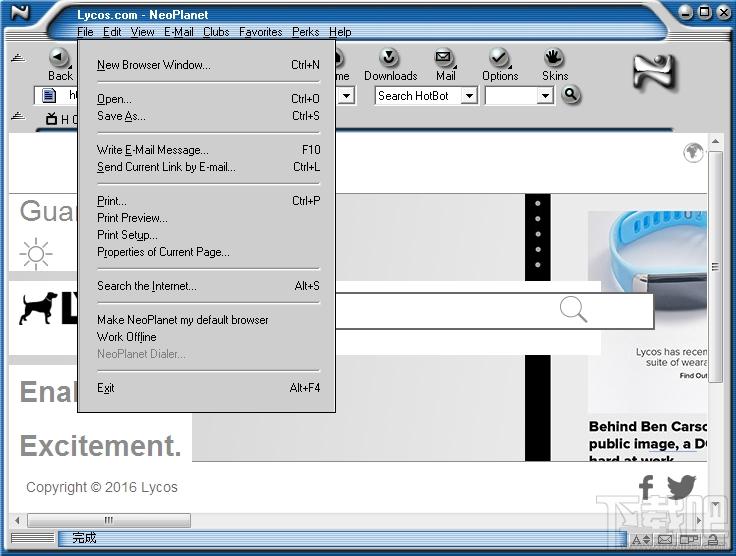Choose New Browser Window from the File menu
Viewport: 736px width, 556px height.
click(x=208, y=65)
